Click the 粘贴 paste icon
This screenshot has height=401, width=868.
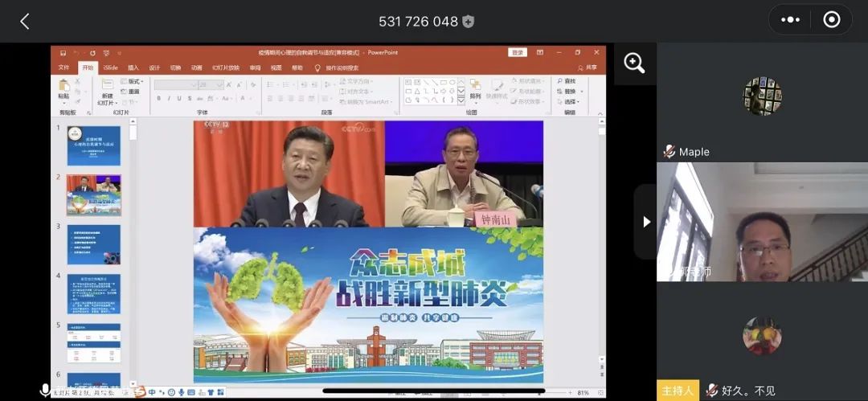click(x=63, y=84)
